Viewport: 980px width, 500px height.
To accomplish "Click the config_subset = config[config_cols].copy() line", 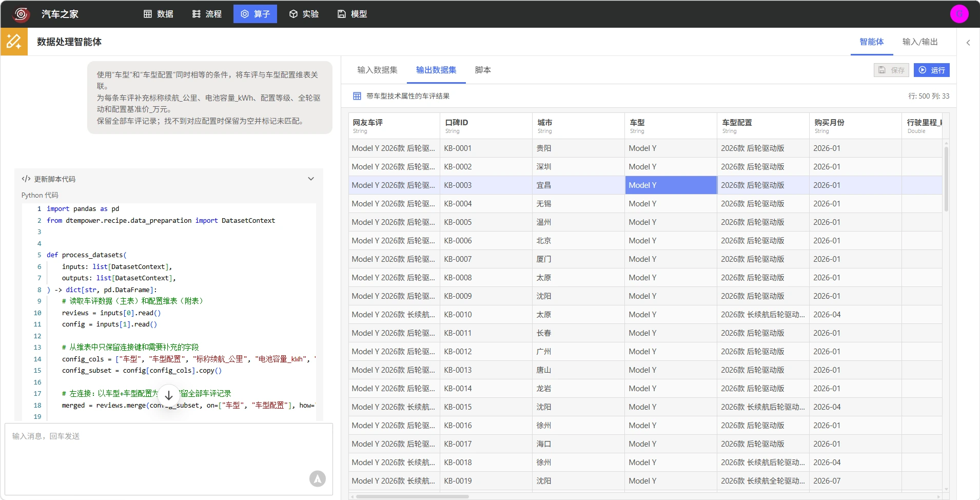I will coord(142,371).
